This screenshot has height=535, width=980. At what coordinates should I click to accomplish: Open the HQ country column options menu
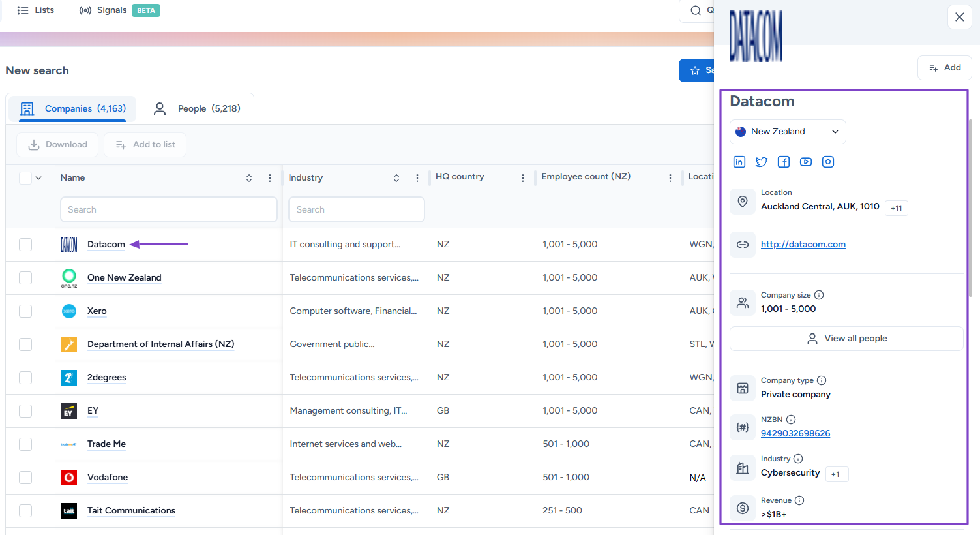[x=523, y=178]
